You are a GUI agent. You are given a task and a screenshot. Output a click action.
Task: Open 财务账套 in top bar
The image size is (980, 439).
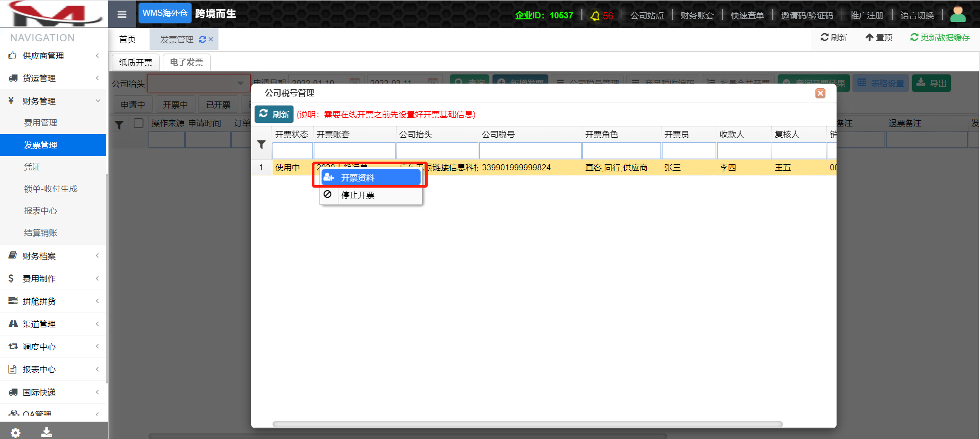(x=697, y=15)
